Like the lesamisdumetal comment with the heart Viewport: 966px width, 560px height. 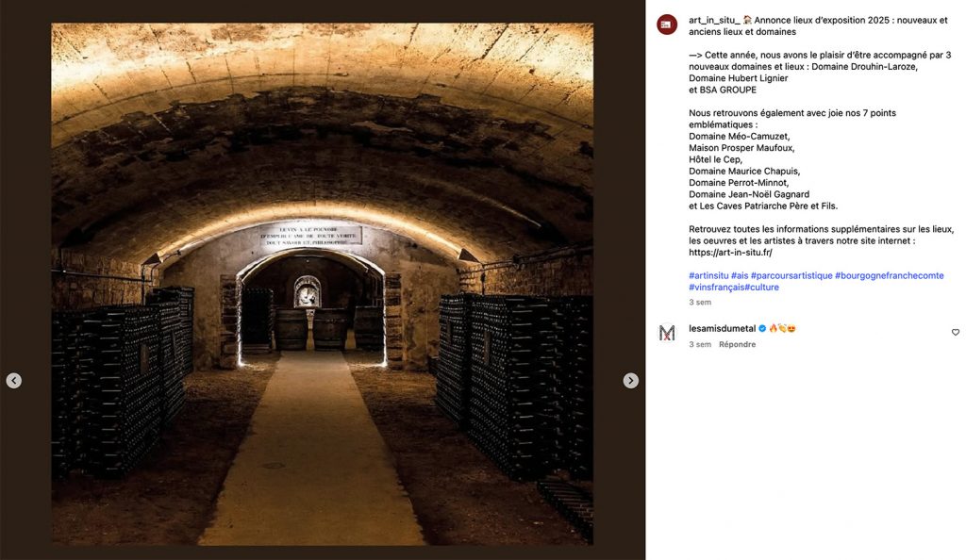(955, 332)
